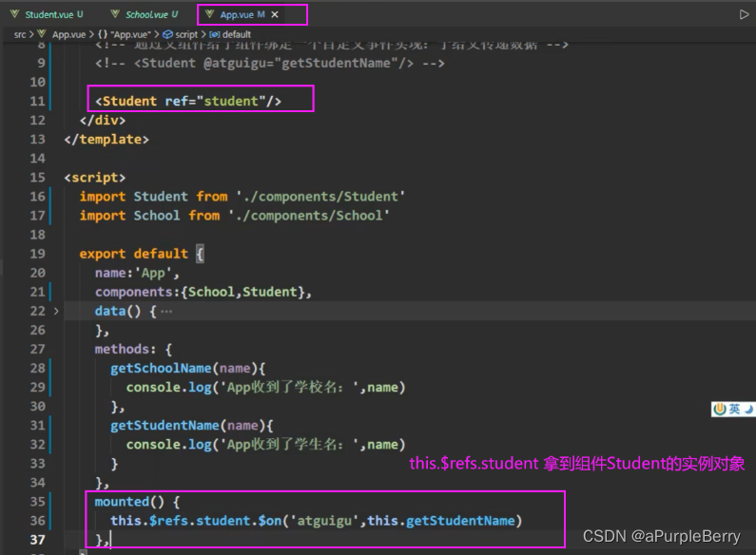The image size is (756, 555).
Task: Click the Vue icon in breadcrumb path
Action: tap(42, 33)
